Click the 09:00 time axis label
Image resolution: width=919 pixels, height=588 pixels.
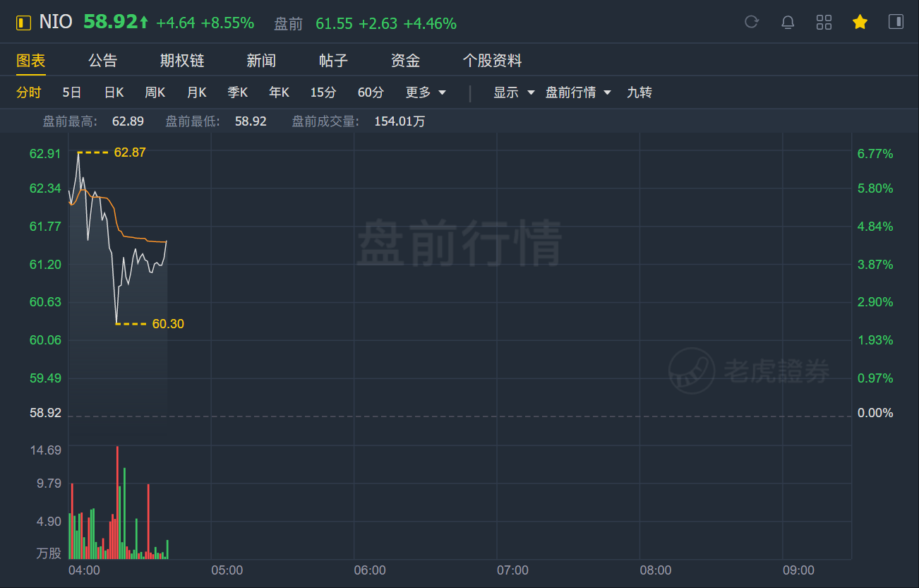(798, 570)
